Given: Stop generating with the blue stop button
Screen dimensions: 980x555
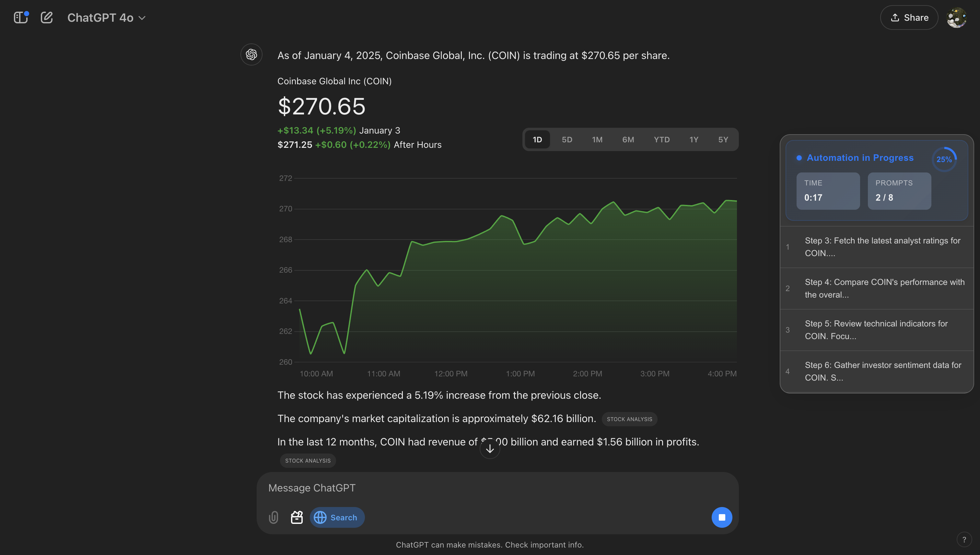Looking at the screenshot, I should pos(722,517).
